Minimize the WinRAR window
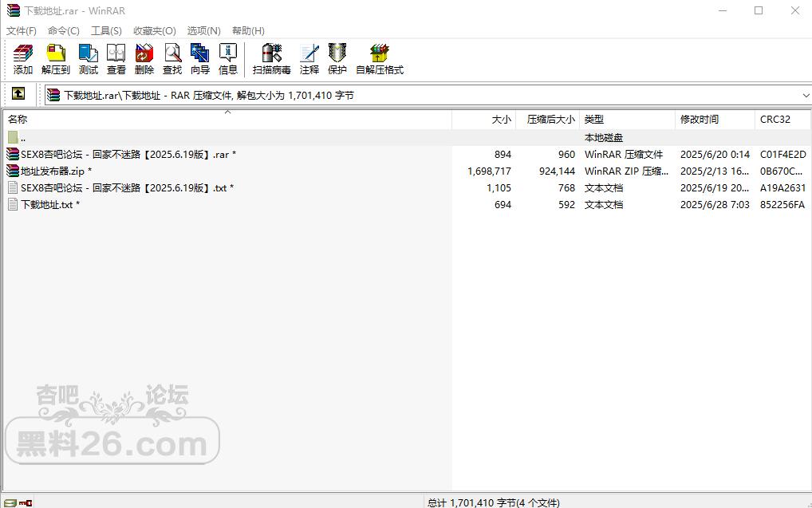The width and height of the screenshot is (812, 508). pos(723,10)
